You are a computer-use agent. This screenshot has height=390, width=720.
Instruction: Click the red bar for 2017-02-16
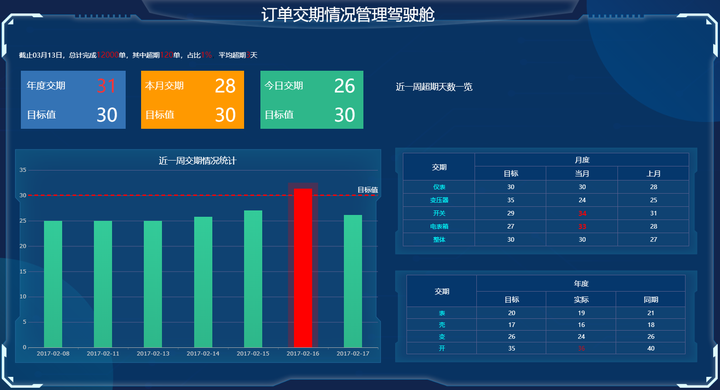coord(303,268)
